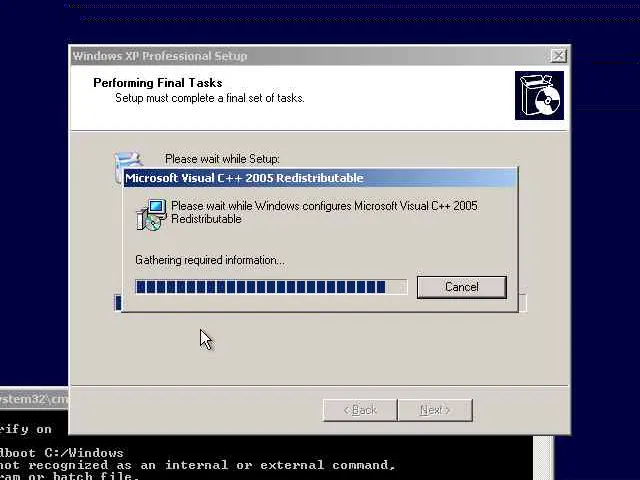Click the 'boot C:/Windows' line in cmd
The width and height of the screenshot is (640, 480).
(61, 453)
